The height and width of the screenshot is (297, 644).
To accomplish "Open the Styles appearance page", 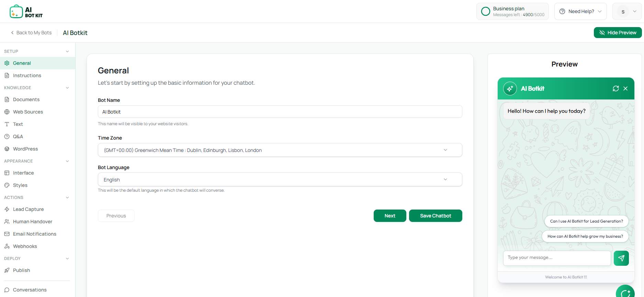I will [x=20, y=185].
